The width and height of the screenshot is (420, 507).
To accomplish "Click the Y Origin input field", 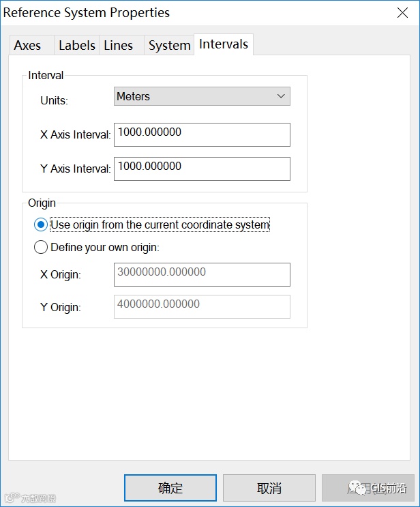I will click(x=202, y=306).
